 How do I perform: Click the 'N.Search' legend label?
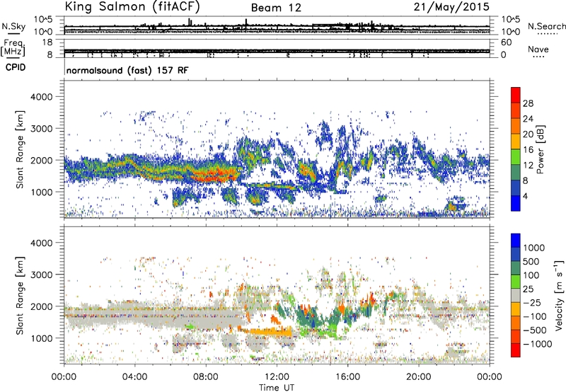[x=546, y=26]
